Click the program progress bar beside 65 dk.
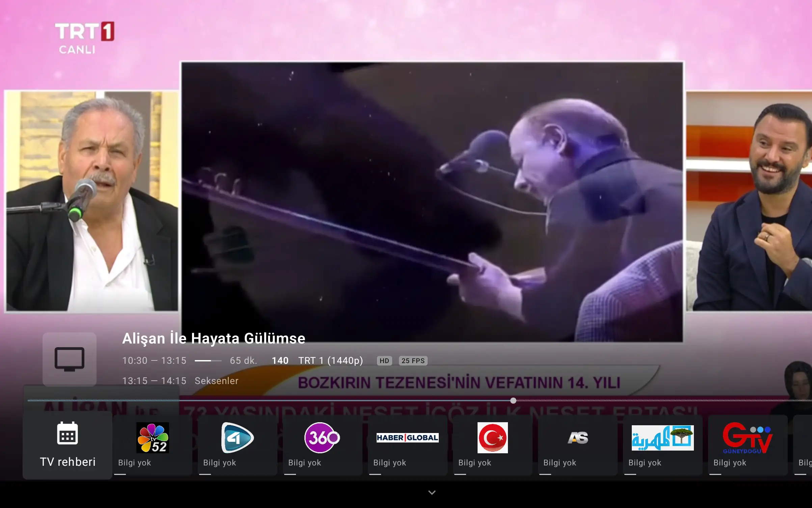Viewport: 812px width, 508px height. (208, 361)
